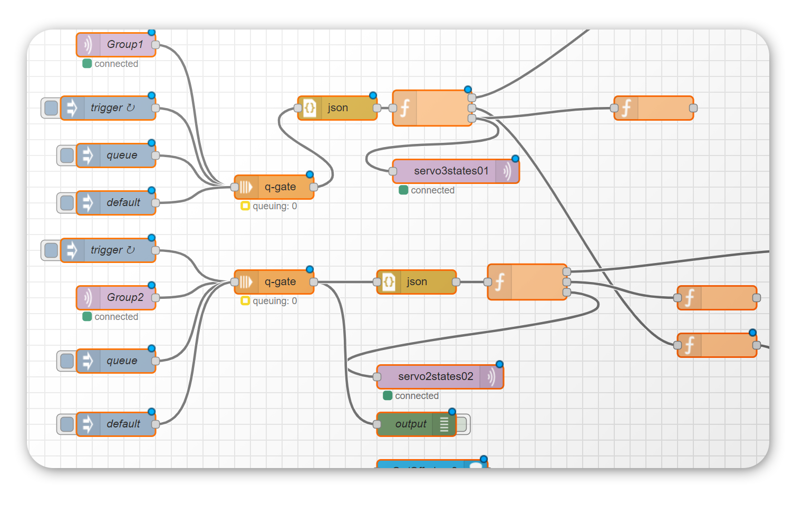This screenshot has height=506, width=812.
Task: Click the input port of output debug node
Action: (x=377, y=424)
